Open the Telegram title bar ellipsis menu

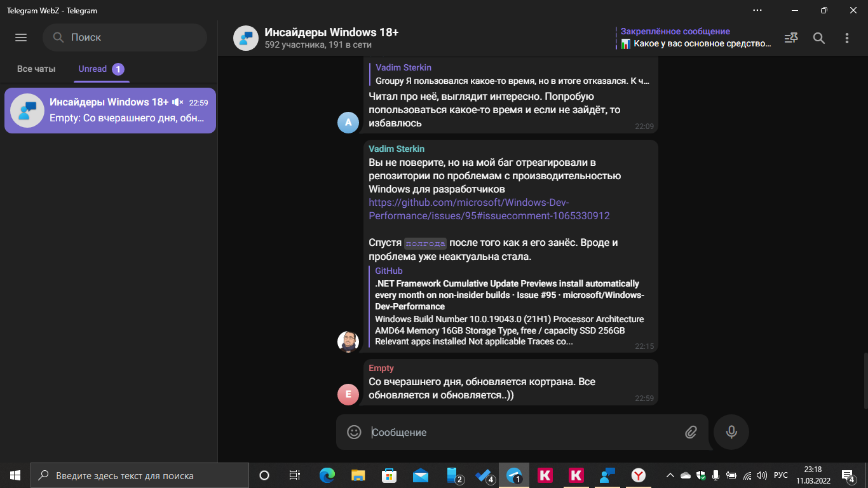click(x=757, y=10)
